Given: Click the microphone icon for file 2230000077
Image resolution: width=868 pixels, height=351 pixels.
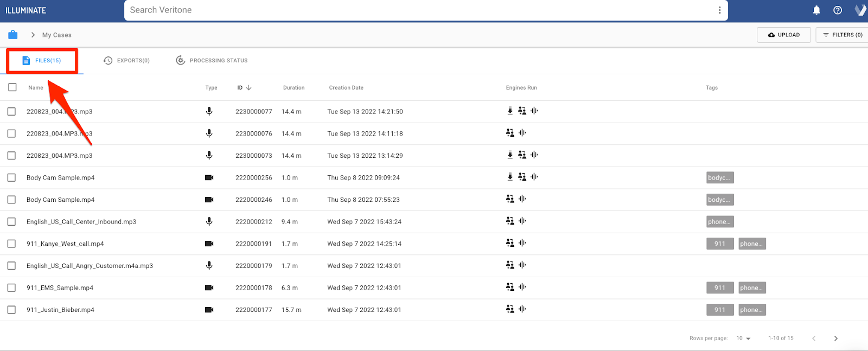Looking at the screenshot, I should pos(209,111).
